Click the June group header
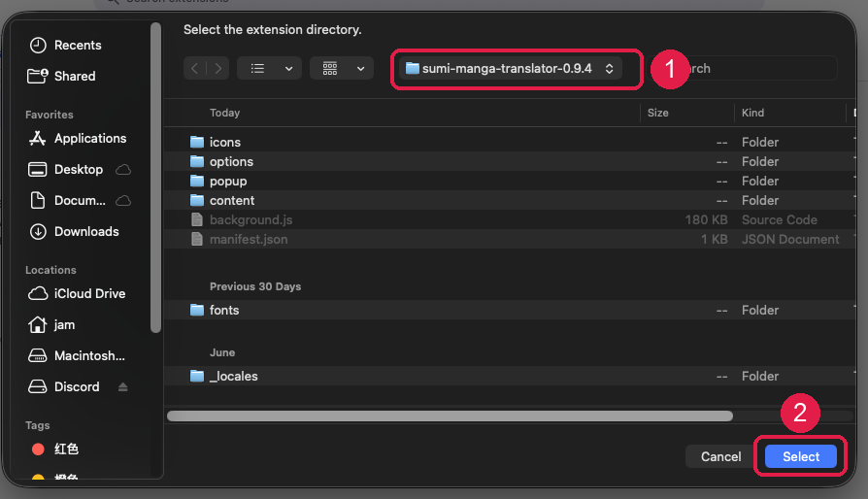 pos(222,352)
